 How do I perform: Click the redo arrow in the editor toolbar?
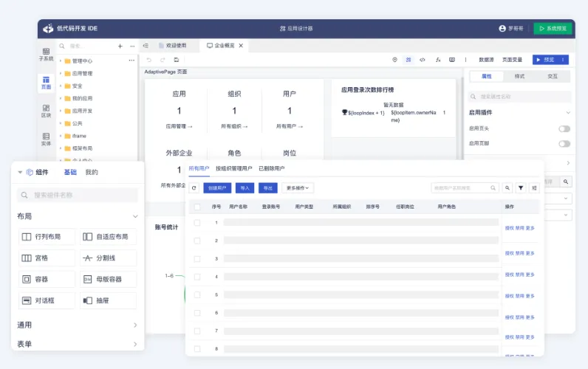tap(163, 60)
